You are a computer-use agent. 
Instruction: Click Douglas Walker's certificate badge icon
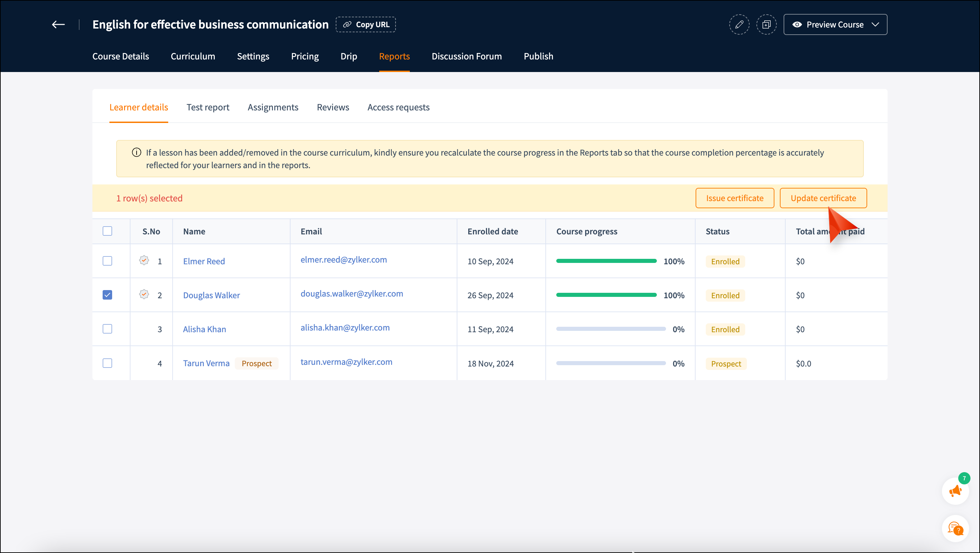point(144,295)
